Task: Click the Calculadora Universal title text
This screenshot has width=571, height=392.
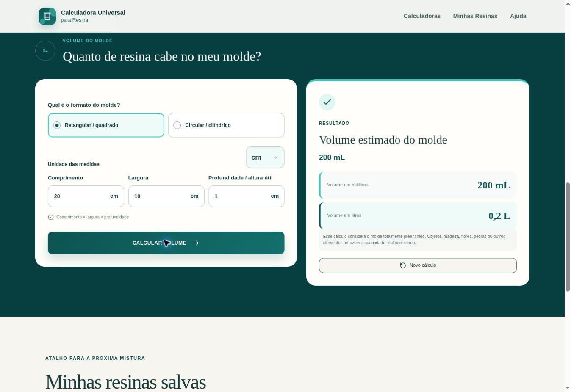Action: click(x=93, y=13)
